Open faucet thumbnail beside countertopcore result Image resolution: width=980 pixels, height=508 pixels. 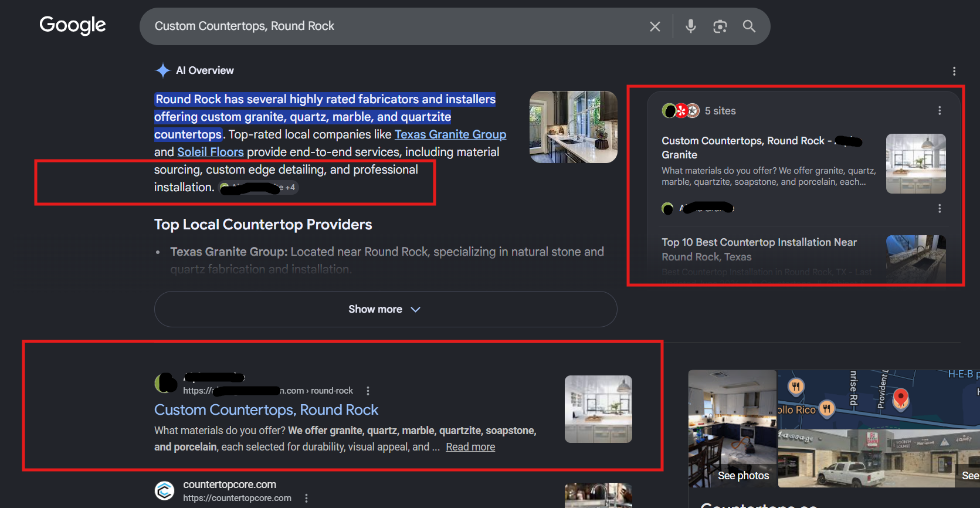coord(598,496)
